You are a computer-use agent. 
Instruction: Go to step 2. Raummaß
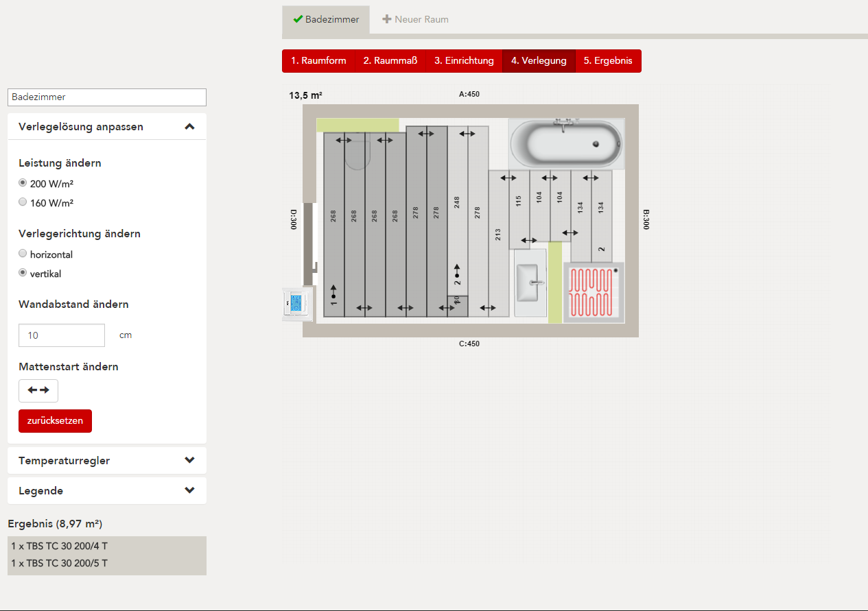[390, 60]
